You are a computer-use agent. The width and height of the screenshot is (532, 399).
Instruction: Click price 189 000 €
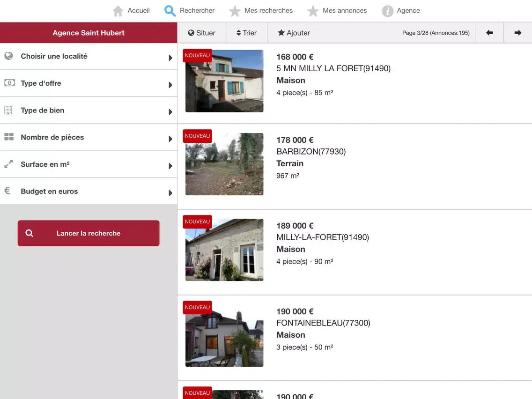[295, 226]
